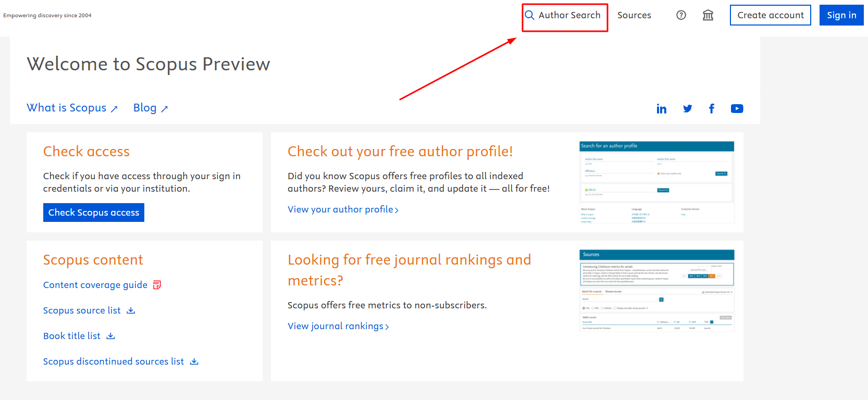The width and height of the screenshot is (868, 400).
Task: Visit the Scopus Facebook icon
Action: 711,109
